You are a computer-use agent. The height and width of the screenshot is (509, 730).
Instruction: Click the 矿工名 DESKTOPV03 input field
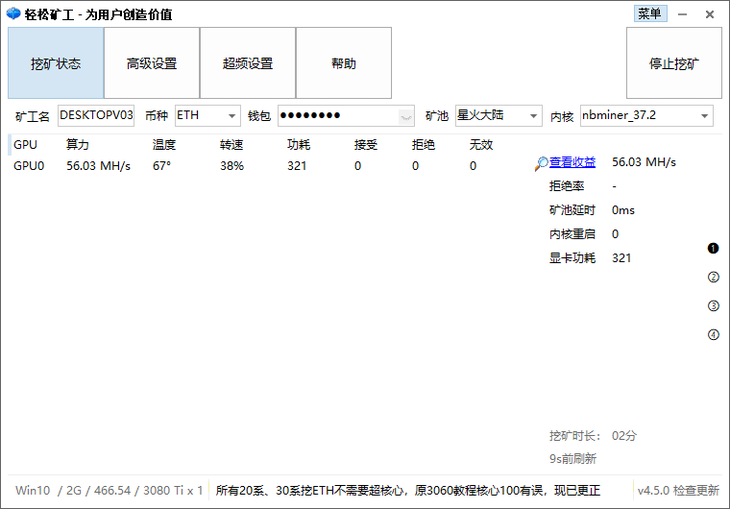pos(96,116)
